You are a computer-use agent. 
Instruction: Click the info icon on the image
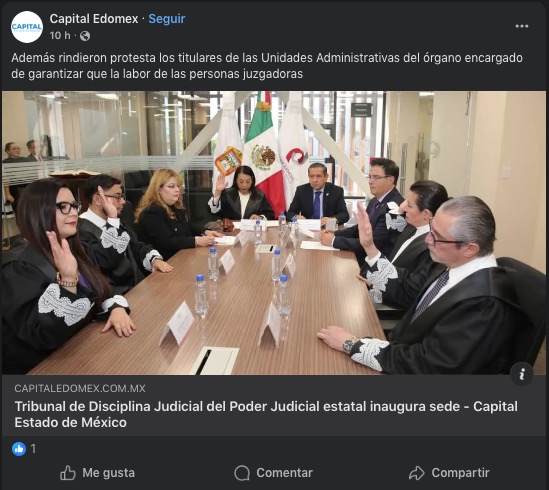pos(522,374)
